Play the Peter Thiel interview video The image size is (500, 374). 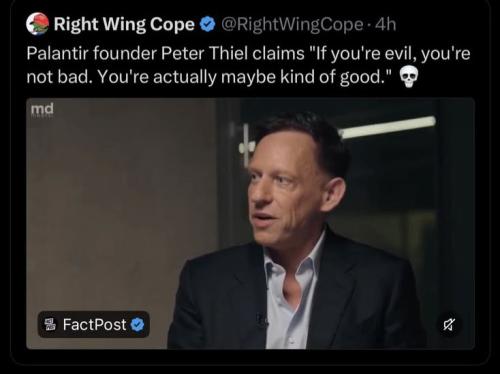point(250,223)
